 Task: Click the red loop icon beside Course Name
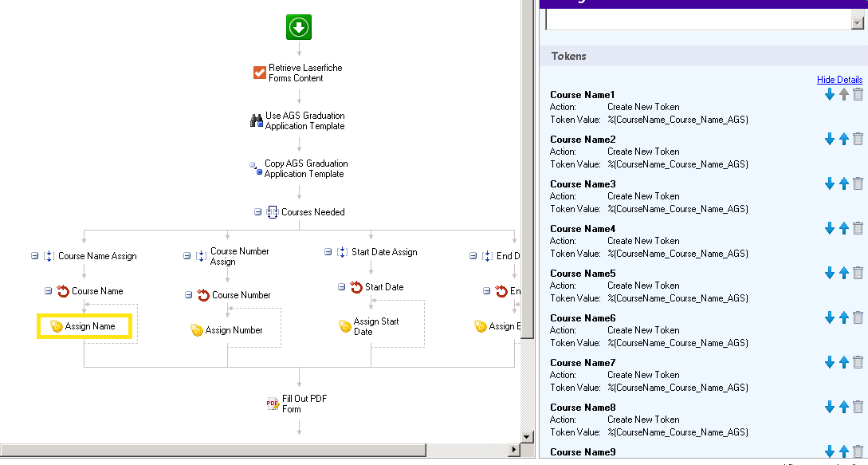click(x=63, y=291)
